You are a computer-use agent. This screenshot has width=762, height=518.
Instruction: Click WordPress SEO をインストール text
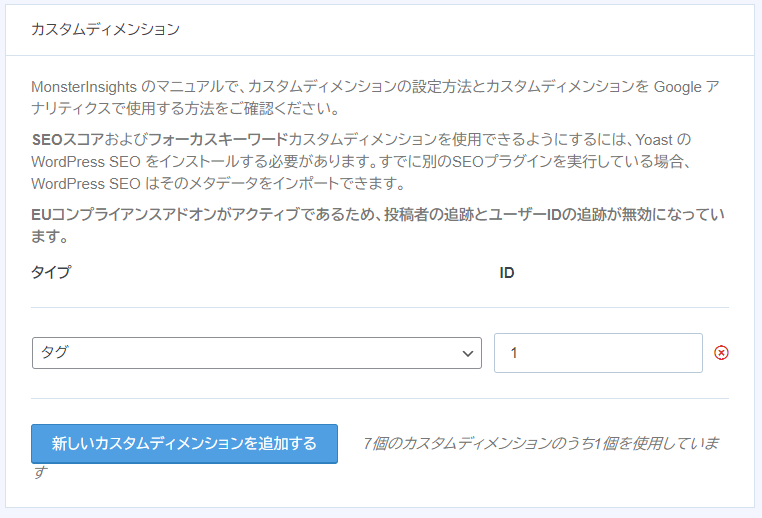136,162
